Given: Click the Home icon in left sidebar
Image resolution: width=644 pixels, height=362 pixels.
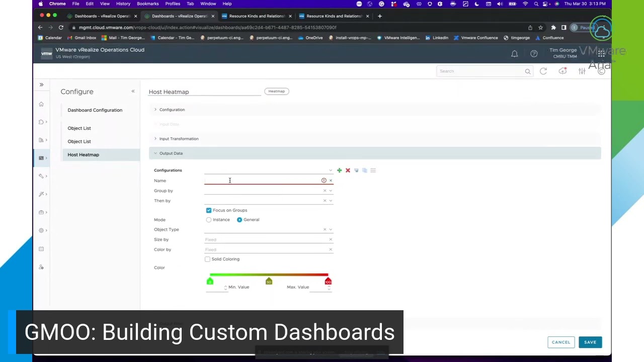Looking at the screenshot, I should [x=41, y=104].
